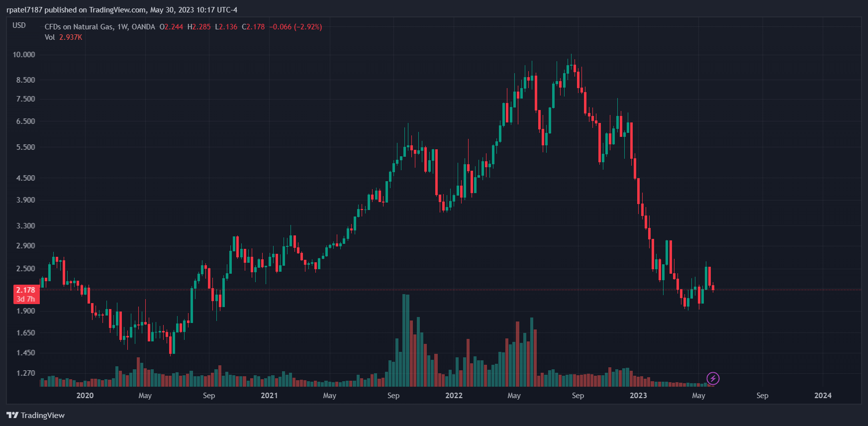Click the change value −0.066 (−2.92%)

[295, 27]
